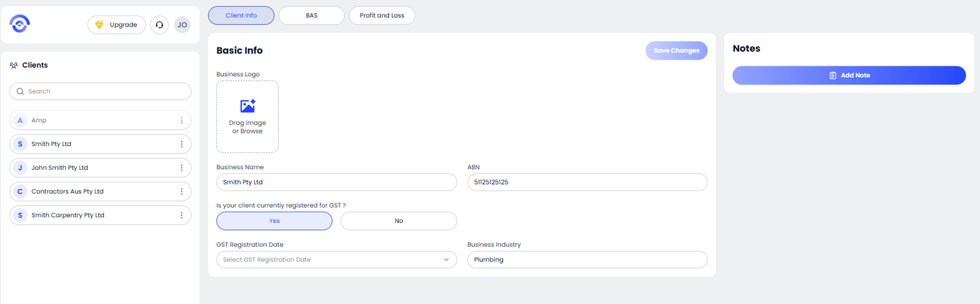
Task: Open options menu for Smith Pty Ltd
Action: tap(181, 144)
